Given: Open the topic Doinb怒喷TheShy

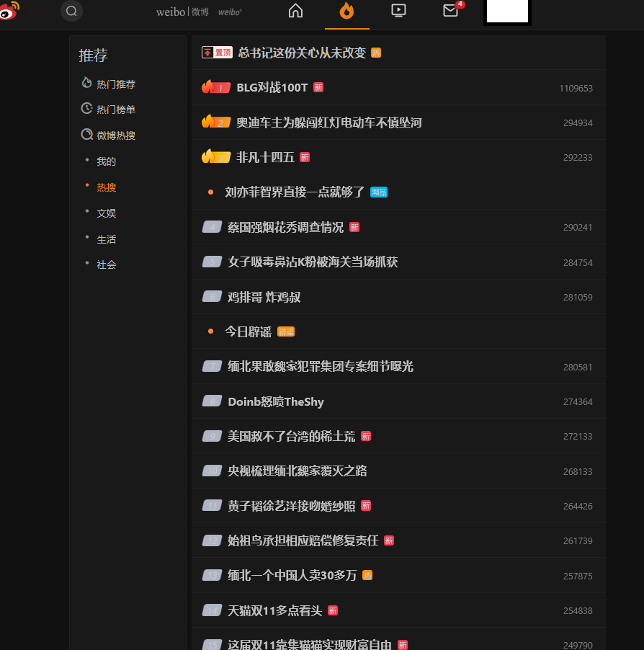Looking at the screenshot, I should pos(276,401).
